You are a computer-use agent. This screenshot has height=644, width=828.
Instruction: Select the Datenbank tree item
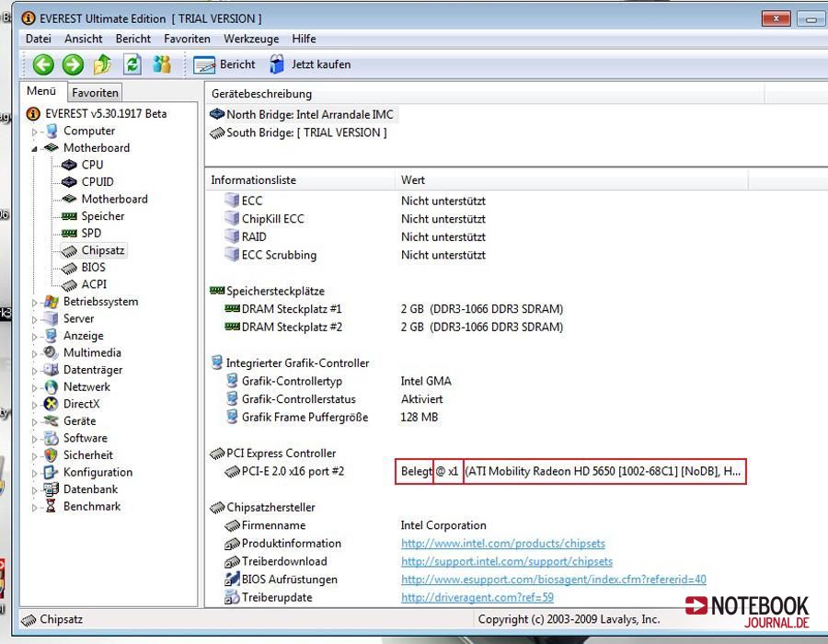click(x=90, y=489)
